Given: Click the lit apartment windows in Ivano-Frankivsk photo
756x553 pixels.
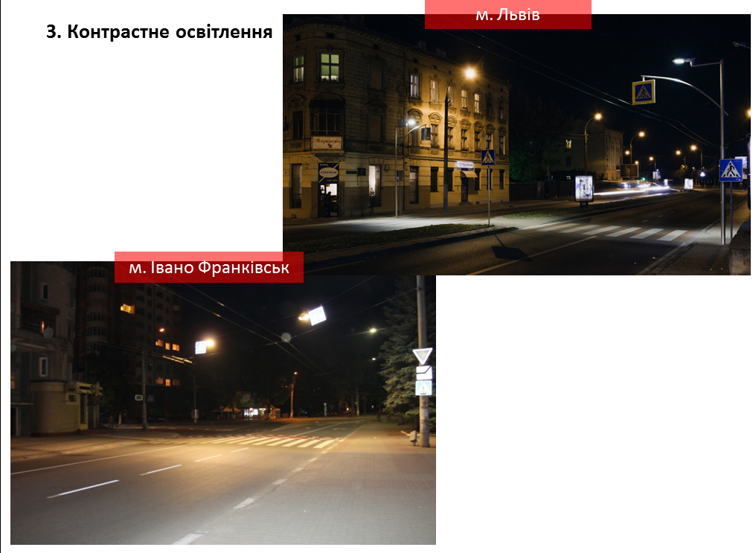Looking at the screenshot, I should (170, 347).
